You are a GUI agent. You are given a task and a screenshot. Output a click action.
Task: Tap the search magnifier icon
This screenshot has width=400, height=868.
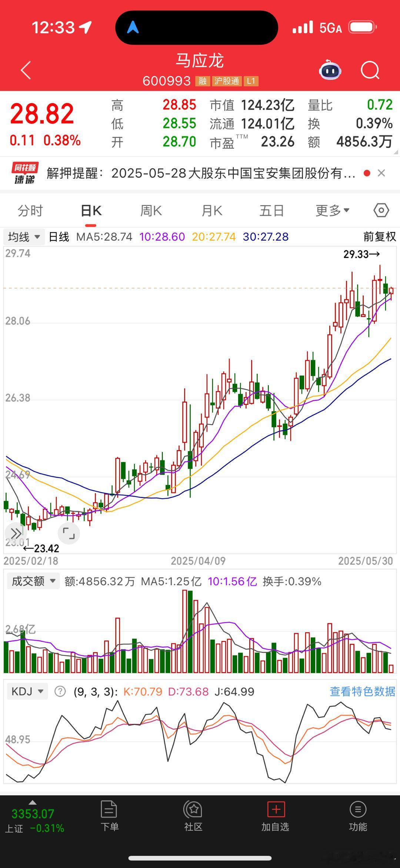[x=370, y=70]
